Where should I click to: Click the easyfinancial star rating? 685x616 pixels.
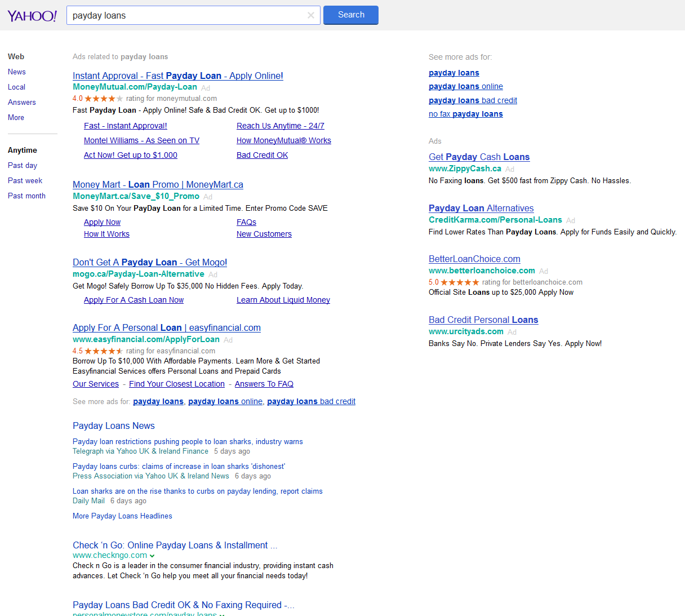[x=104, y=351]
